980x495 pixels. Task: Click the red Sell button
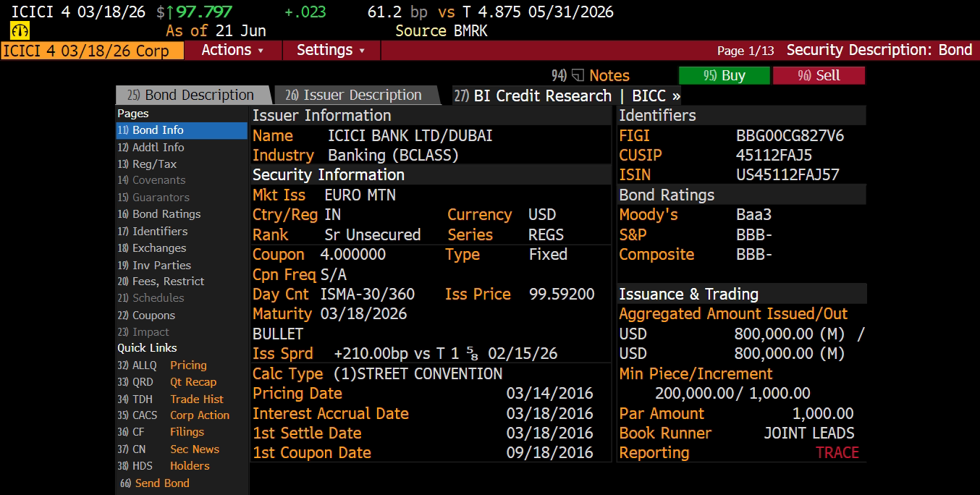coord(819,75)
